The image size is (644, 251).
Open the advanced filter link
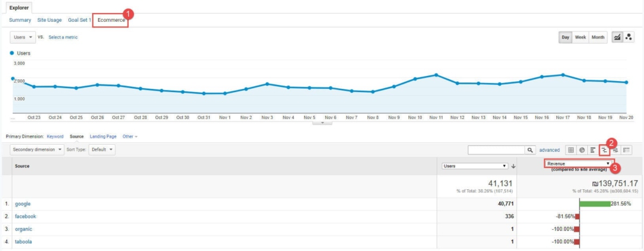(x=549, y=150)
